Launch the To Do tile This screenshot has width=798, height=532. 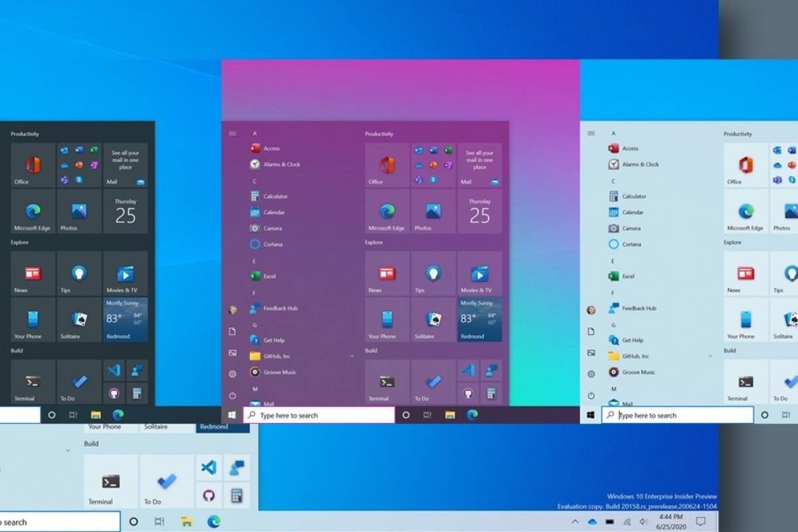432,382
